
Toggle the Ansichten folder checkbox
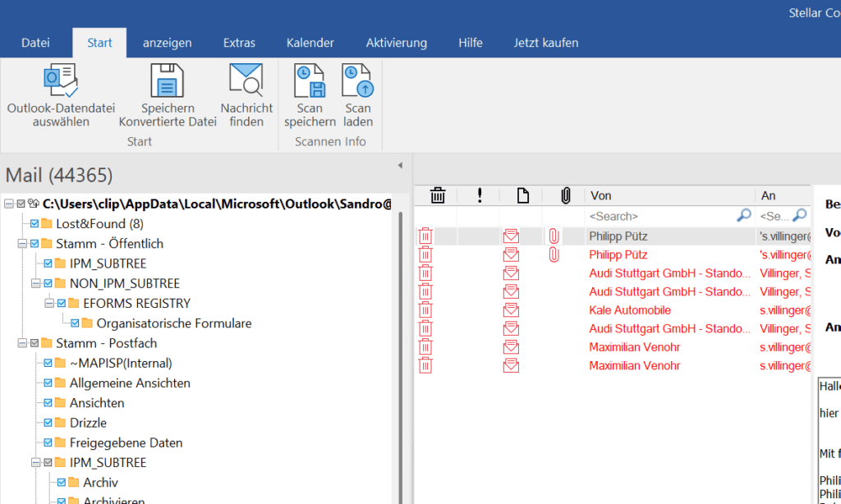click(x=48, y=403)
